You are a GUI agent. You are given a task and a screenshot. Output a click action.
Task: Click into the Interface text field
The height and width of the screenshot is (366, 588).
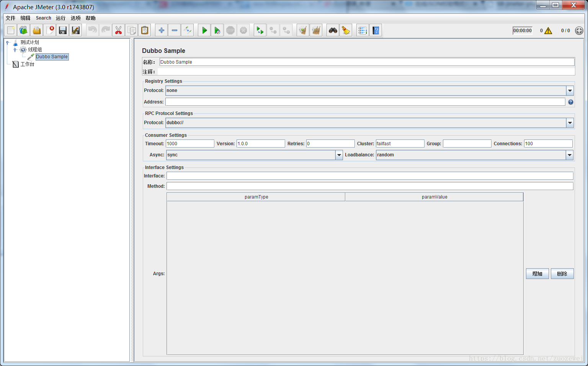point(370,176)
